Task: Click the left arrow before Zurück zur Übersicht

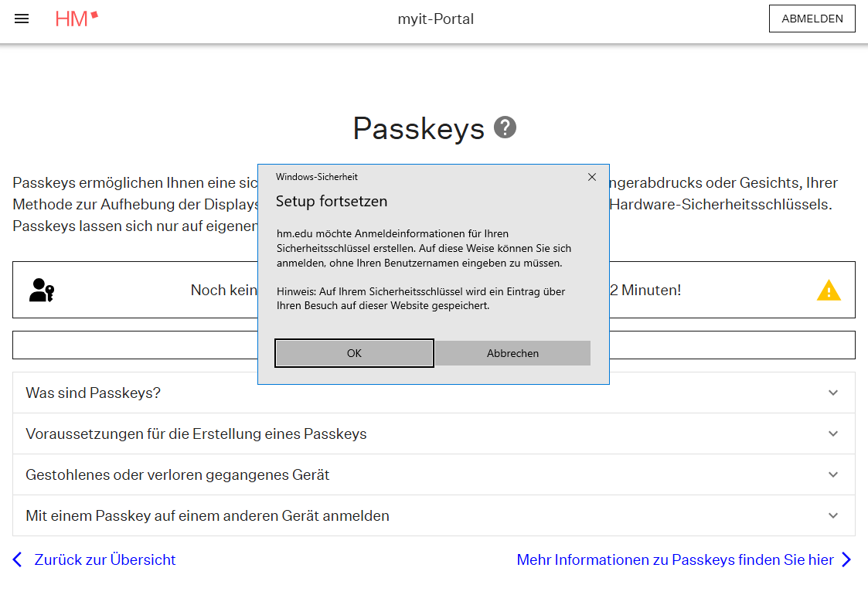Action: (19, 559)
